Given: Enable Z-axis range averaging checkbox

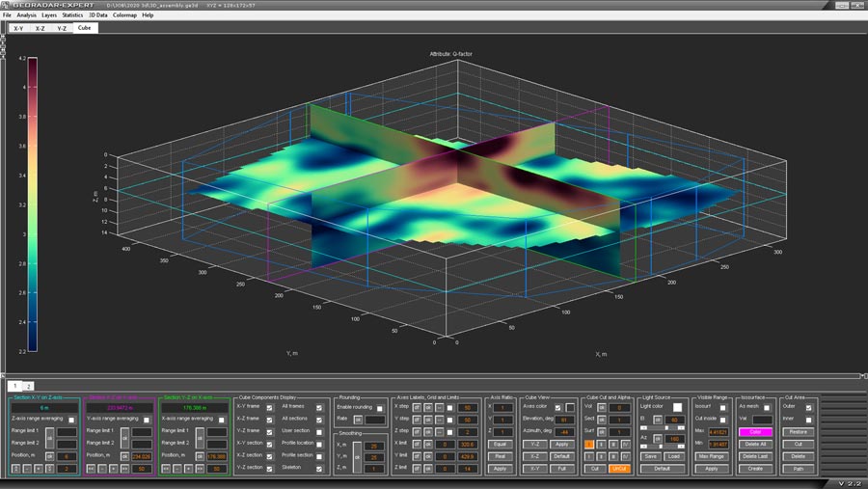Looking at the screenshot, I should coord(71,420).
